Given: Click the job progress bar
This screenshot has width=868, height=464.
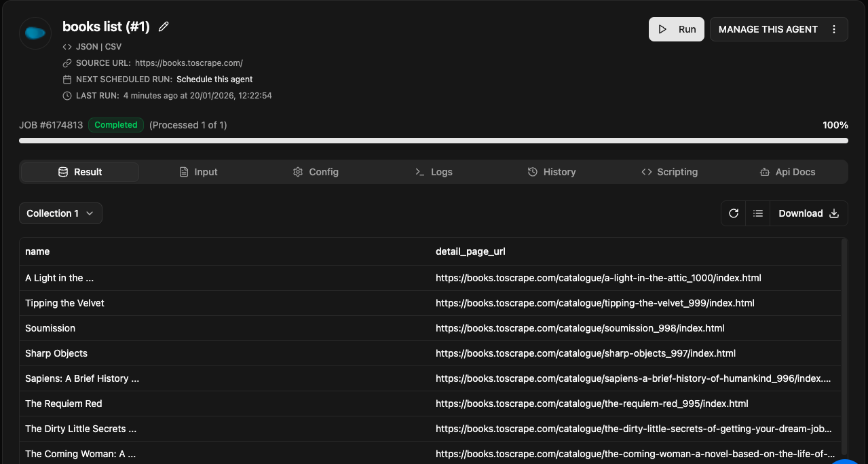Looking at the screenshot, I should (x=433, y=141).
